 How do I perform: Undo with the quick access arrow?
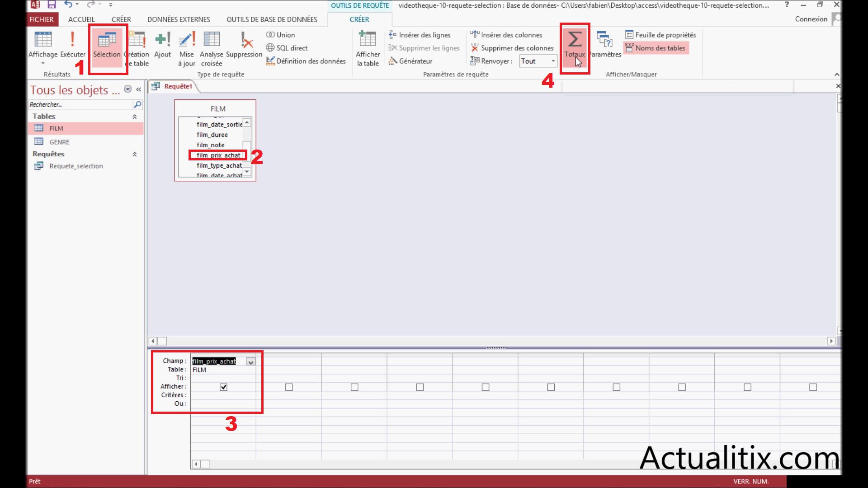tap(68, 5)
